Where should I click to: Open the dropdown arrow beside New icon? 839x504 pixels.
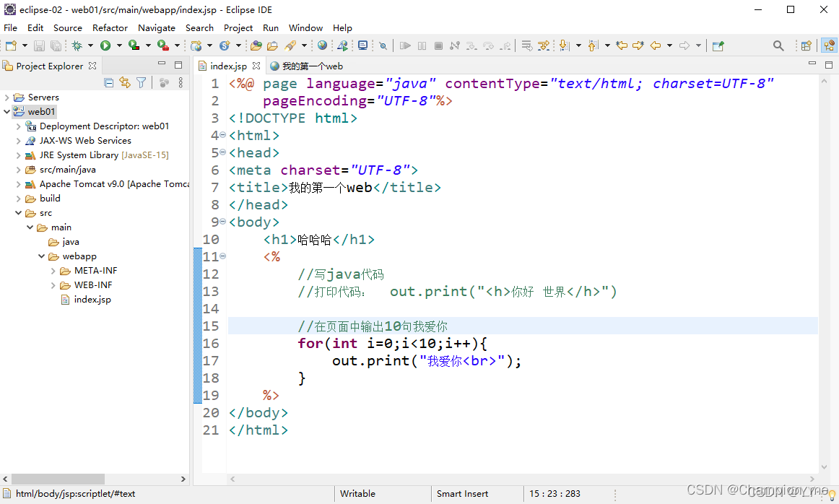pos(25,46)
